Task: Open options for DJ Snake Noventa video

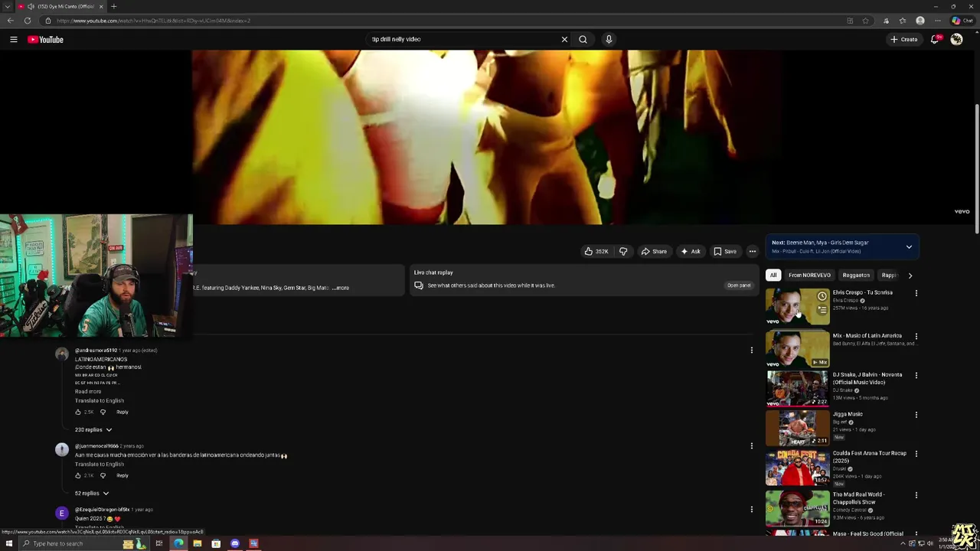Action: 916,376
